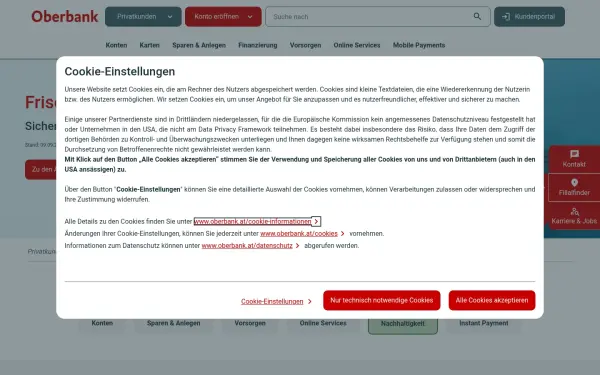Click the Kundenportal login icon

pos(506,17)
